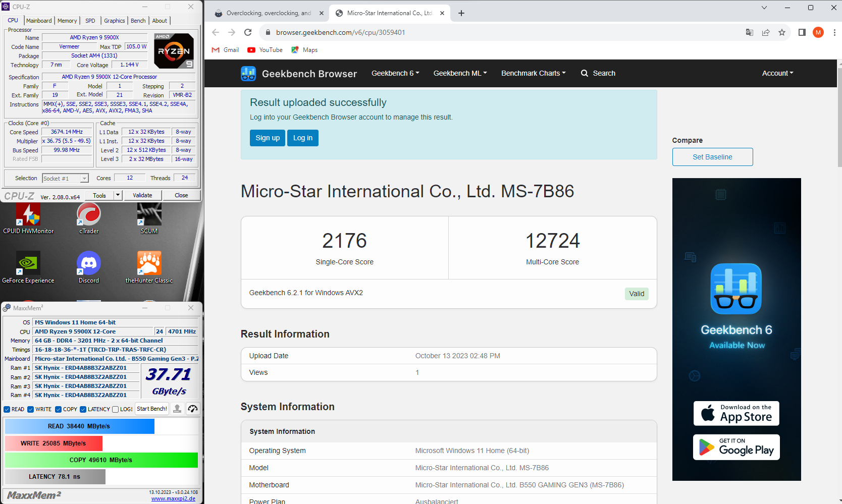Bookmark this page with the star icon
The height and width of the screenshot is (504, 842).
782,32
